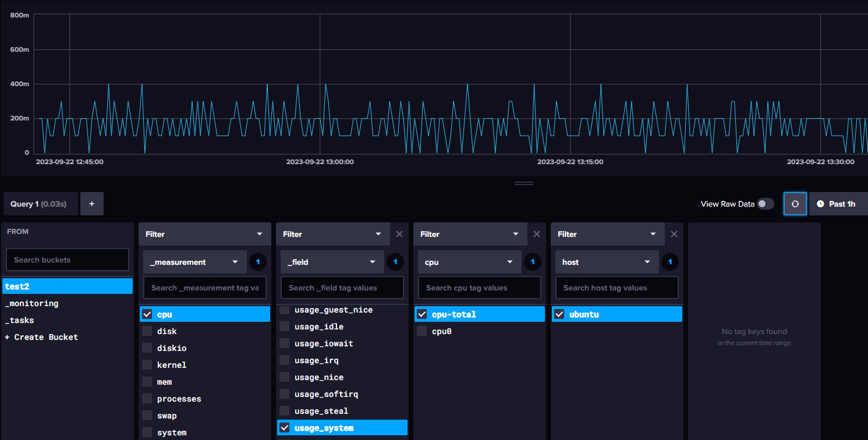Toggle View Raw Data switch
Screen dimensions: 868x440
pyautogui.click(x=766, y=204)
